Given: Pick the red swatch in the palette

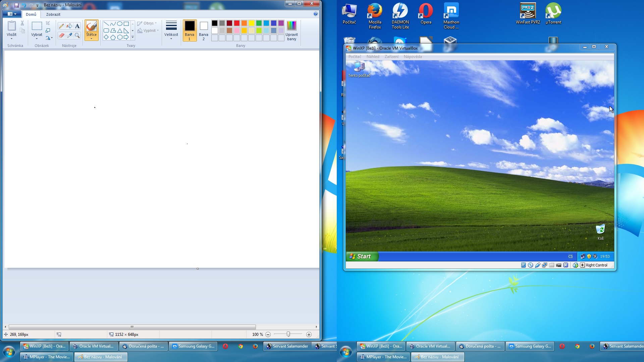Looking at the screenshot, I should [x=237, y=23].
